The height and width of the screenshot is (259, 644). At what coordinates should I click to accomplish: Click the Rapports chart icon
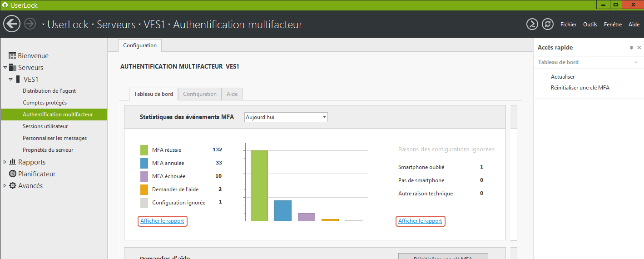12,162
